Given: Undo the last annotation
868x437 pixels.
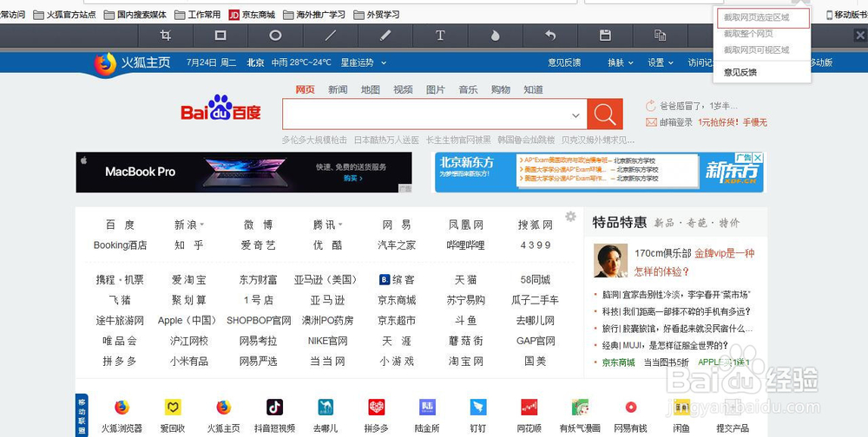Looking at the screenshot, I should click(x=550, y=36).
